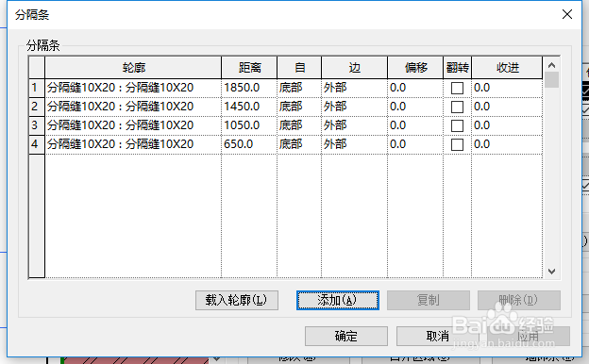Viewport: 589px width, 364px height.
Task: Select the offset 0.0 cell in row 3
Action: click(x=415, y=125)
